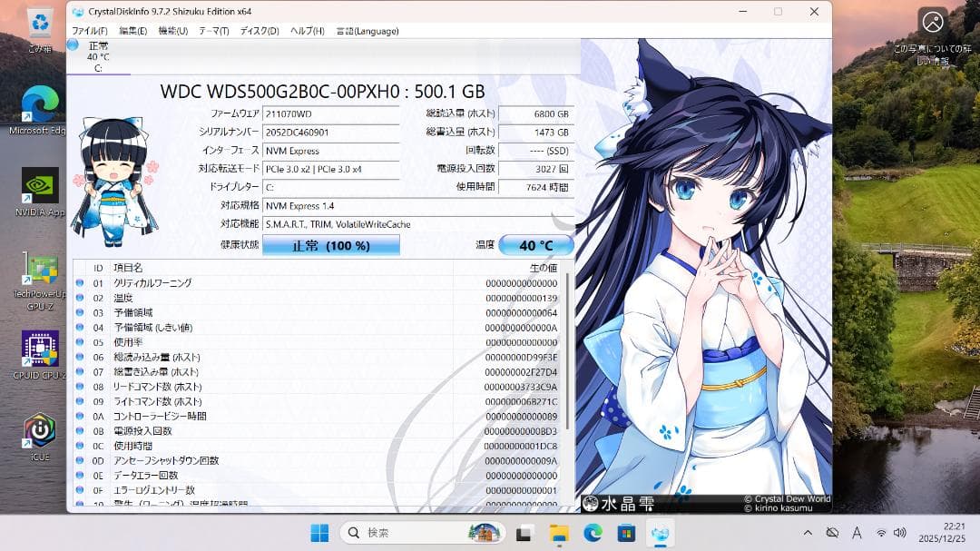Open the ファイル(F) menu

coord(89,31)
